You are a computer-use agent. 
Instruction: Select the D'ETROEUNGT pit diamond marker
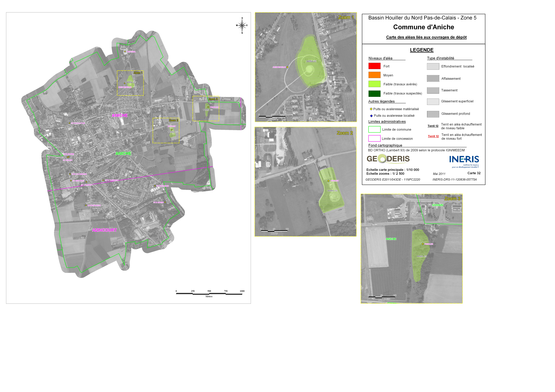tap(86, 205)
